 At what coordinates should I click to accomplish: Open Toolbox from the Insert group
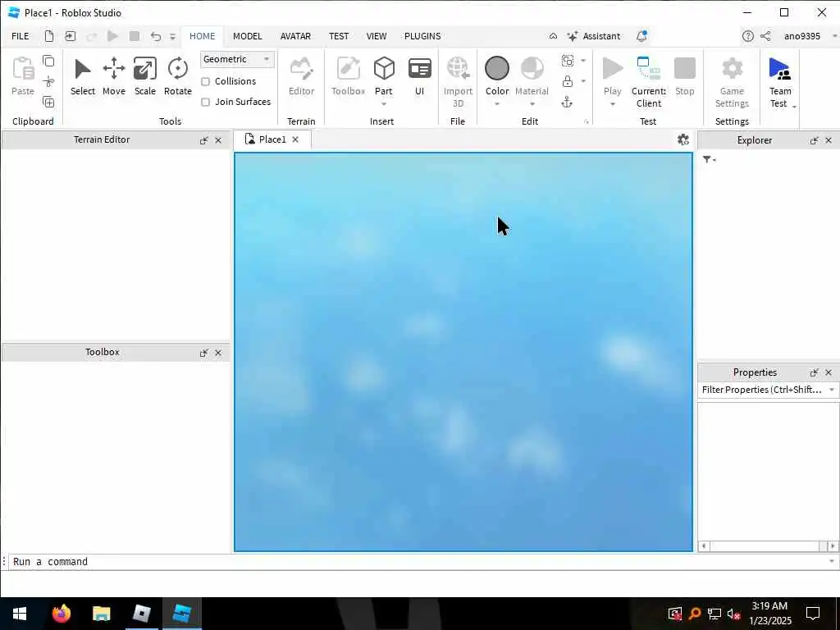point(348,76)
